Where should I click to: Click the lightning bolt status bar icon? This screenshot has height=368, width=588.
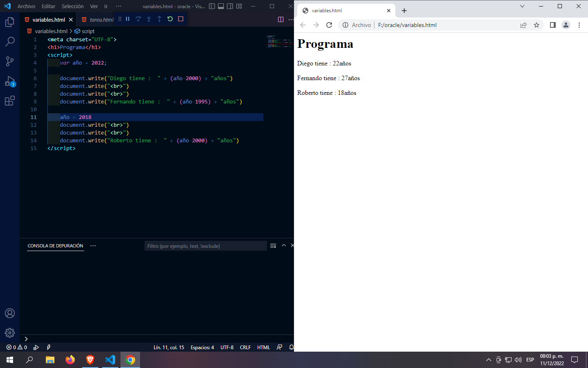(49, 347)
